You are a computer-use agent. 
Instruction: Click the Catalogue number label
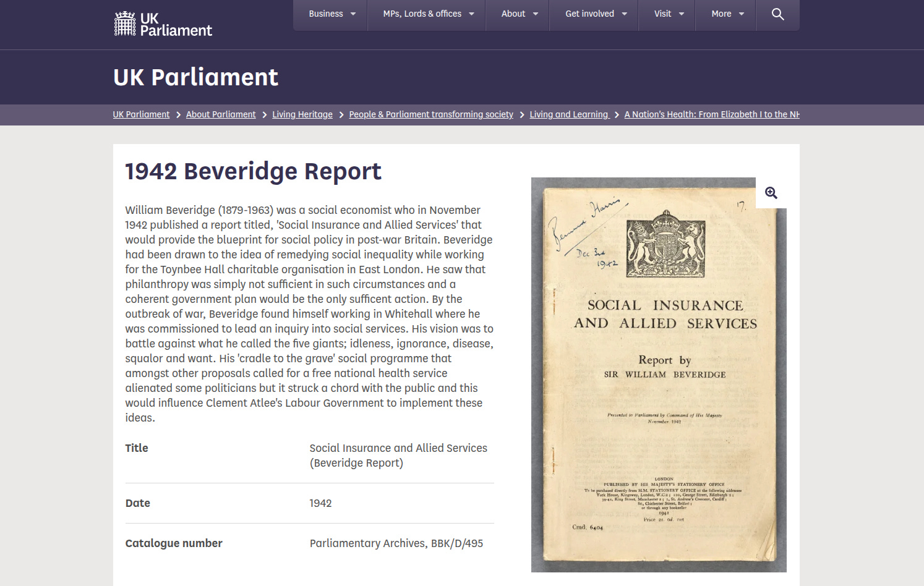tap(174, 543)
